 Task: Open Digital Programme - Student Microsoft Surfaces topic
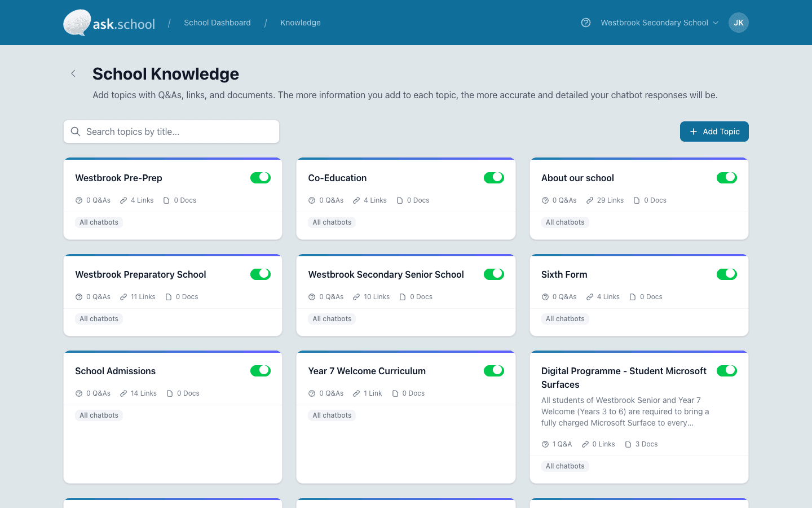[624, 378]
